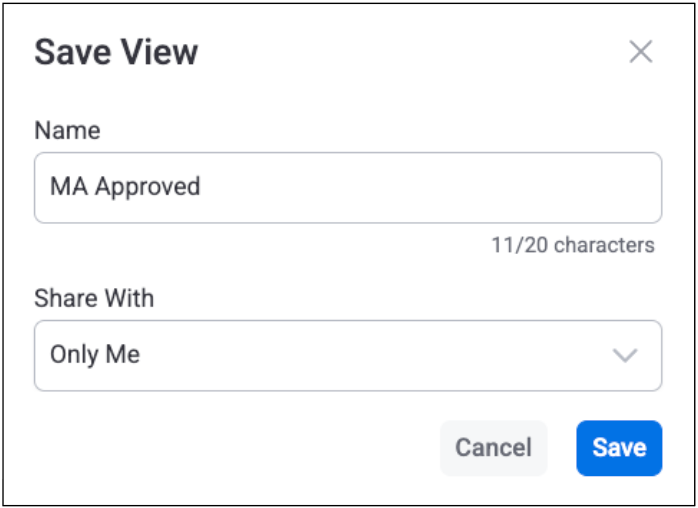Confirm saving the MA Approved view
The image size is (698, 508).
coord(618,447)
